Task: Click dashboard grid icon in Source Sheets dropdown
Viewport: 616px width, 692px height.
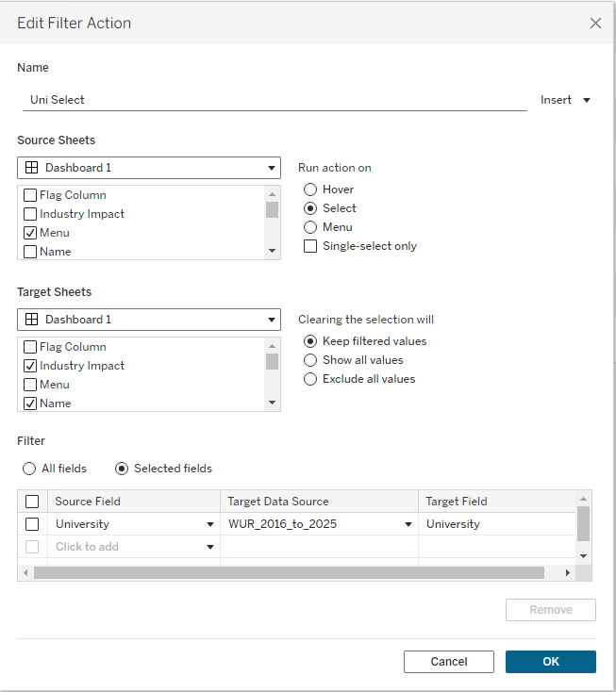Action: [31, 168]
